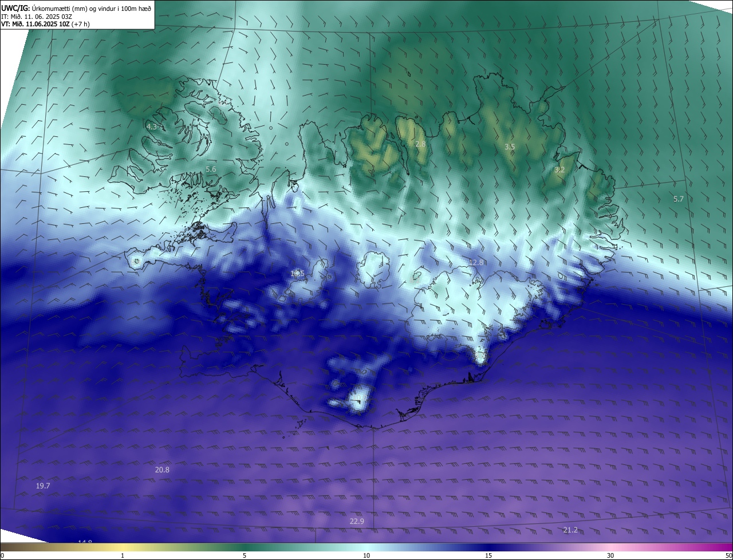The width and height of the screenshot is (733, 560).
Task: Click the 19.7 value label on the map
Action: pyautogui.click(x=43, y=486)
